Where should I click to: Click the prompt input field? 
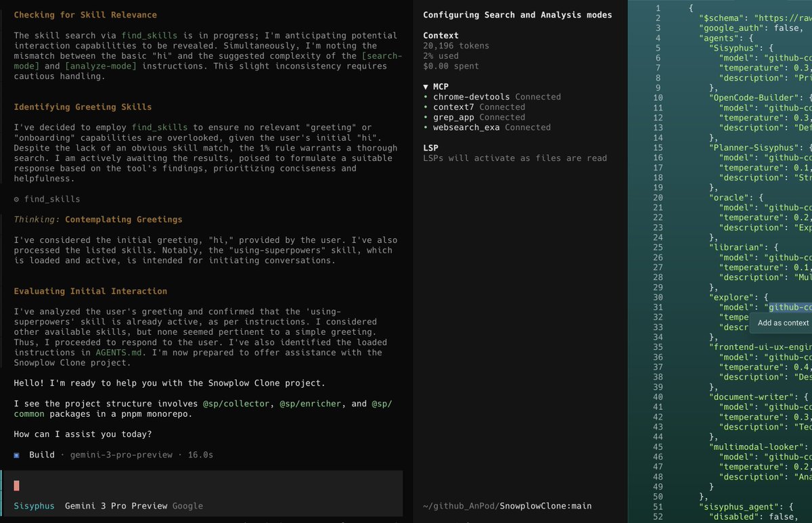coord(203,486)
